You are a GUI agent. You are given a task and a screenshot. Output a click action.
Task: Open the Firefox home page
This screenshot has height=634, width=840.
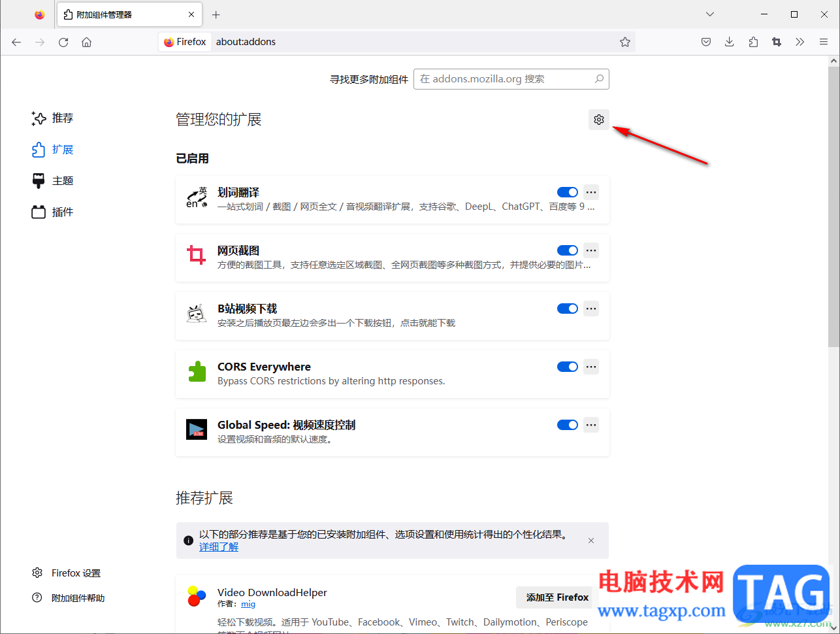[86, 42]
